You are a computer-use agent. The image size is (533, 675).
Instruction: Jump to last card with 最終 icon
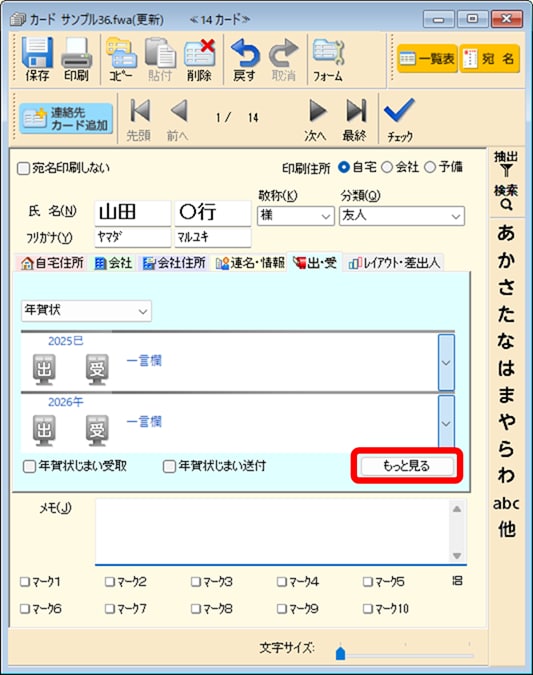[356, 111]
